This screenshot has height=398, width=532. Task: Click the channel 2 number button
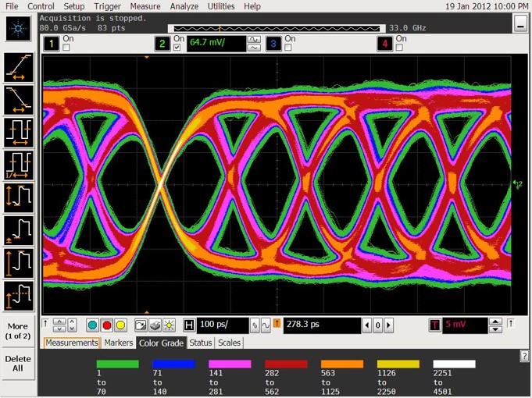pos(162,44)
